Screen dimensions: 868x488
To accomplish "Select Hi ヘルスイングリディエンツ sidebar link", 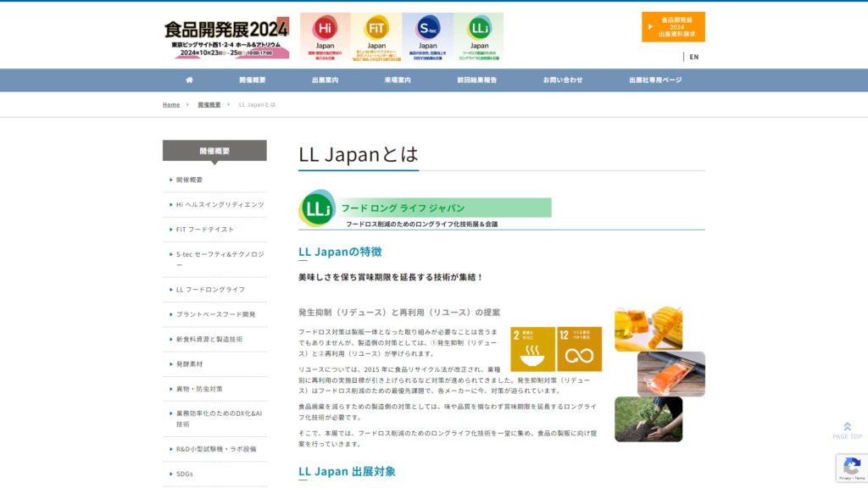I will click(x=220, y=205).
